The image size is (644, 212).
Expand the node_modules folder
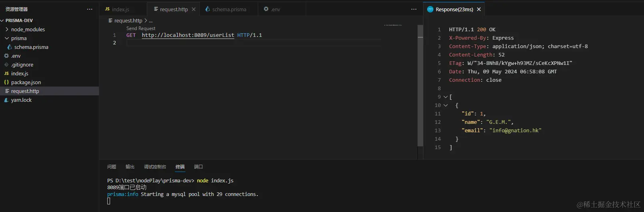tap(7, 29)
